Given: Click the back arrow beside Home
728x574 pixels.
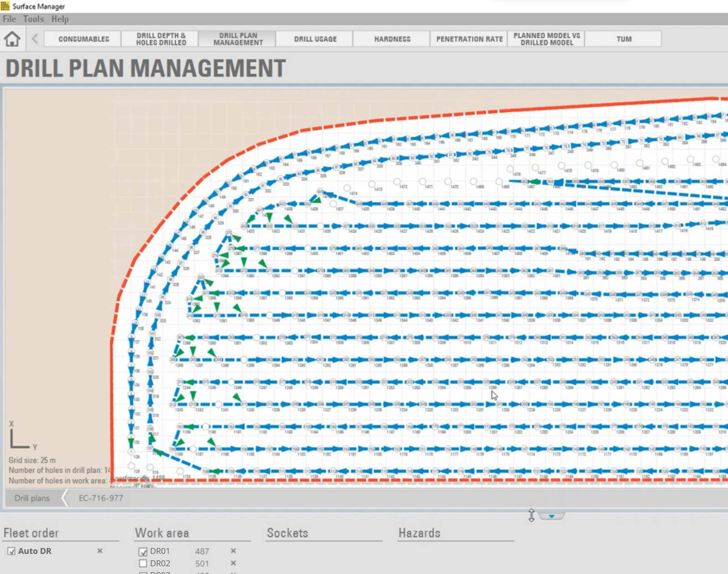Looking at the screenshot, I should click(x=35, y=39).
